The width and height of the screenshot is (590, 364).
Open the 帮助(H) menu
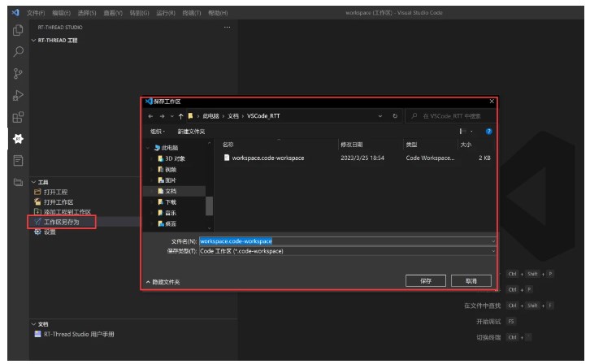click(218, 13)
